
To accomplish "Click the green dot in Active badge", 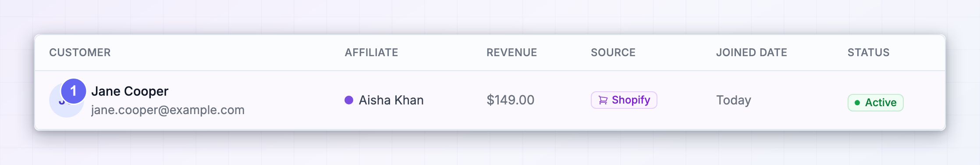I will tap(857, 103).
